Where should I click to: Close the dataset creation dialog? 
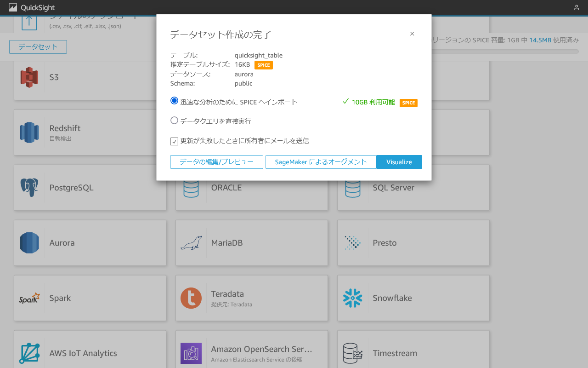[x=412, y=34]
